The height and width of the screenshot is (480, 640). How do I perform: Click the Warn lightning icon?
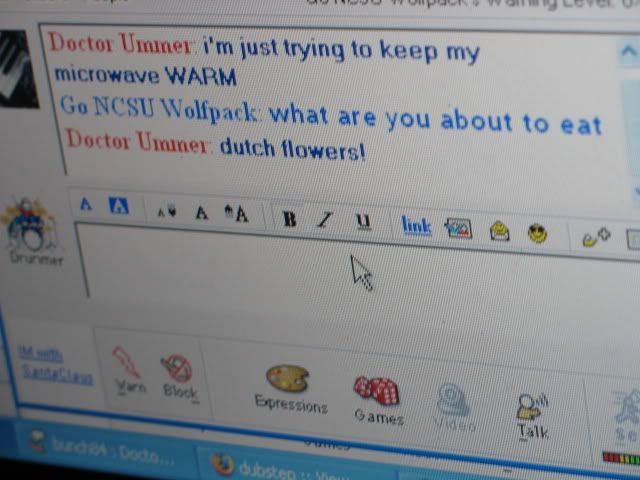click(127, 363)
